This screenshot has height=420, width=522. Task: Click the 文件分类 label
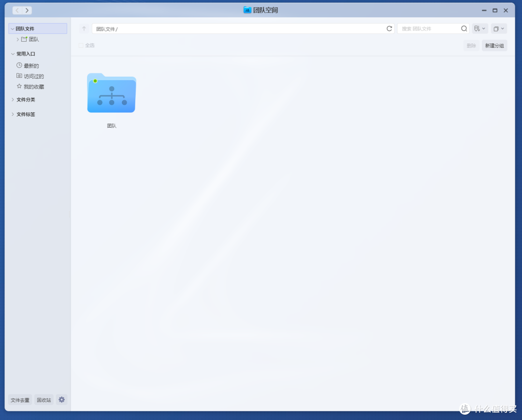[26, 100]
